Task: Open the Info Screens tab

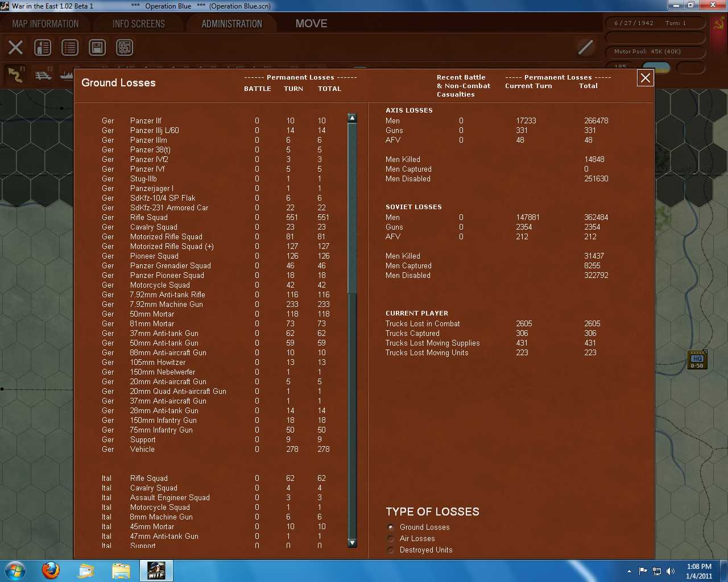Action: 139,24
